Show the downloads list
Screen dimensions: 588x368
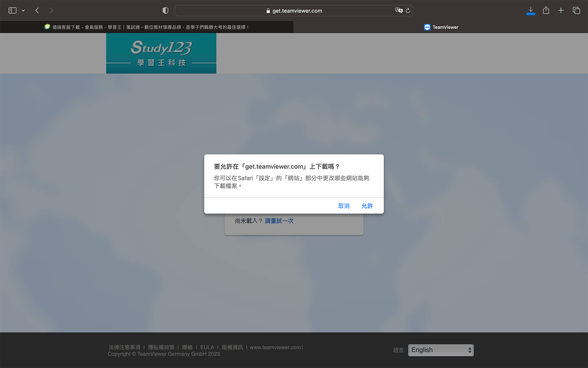point(531,10)
